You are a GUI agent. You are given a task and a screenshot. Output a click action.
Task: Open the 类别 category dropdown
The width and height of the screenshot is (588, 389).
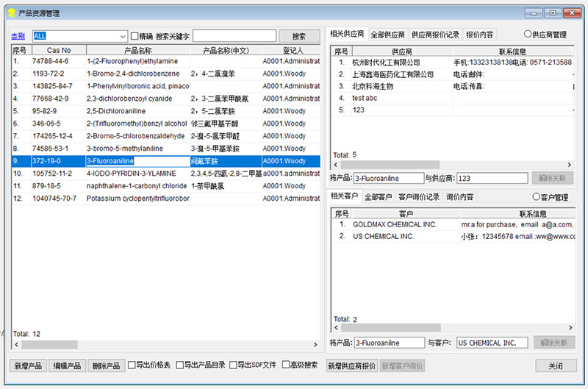[122, 36]
